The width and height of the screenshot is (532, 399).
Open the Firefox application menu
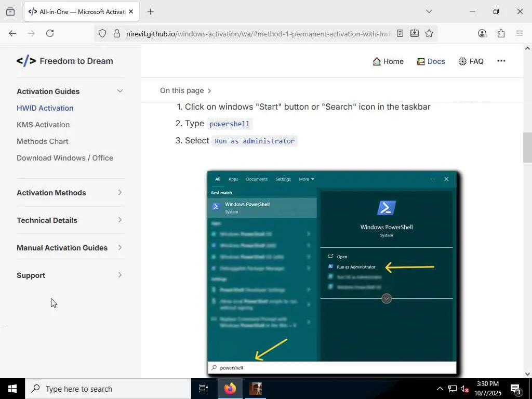click(520, 33)
